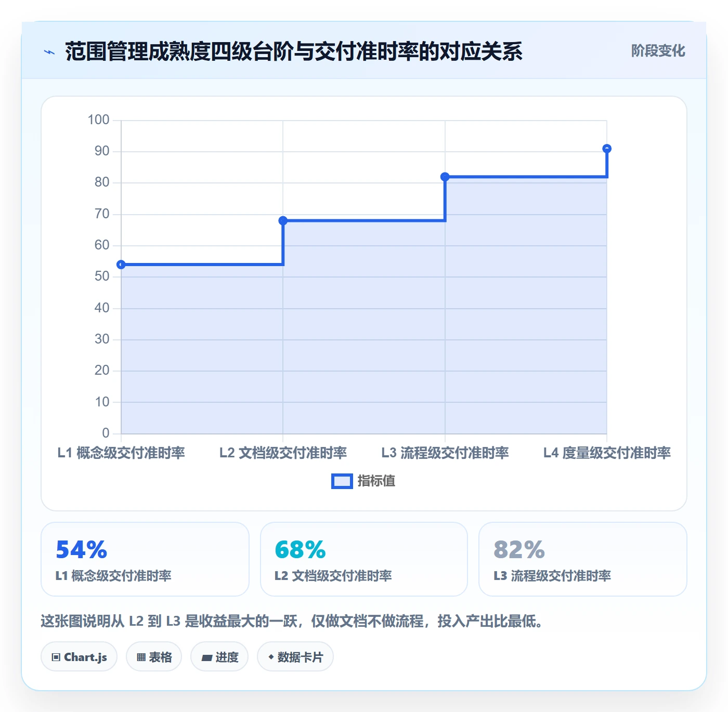Click the y-axis tick label 80
Screen dimensions: 728x712
[x=102, y=182]
